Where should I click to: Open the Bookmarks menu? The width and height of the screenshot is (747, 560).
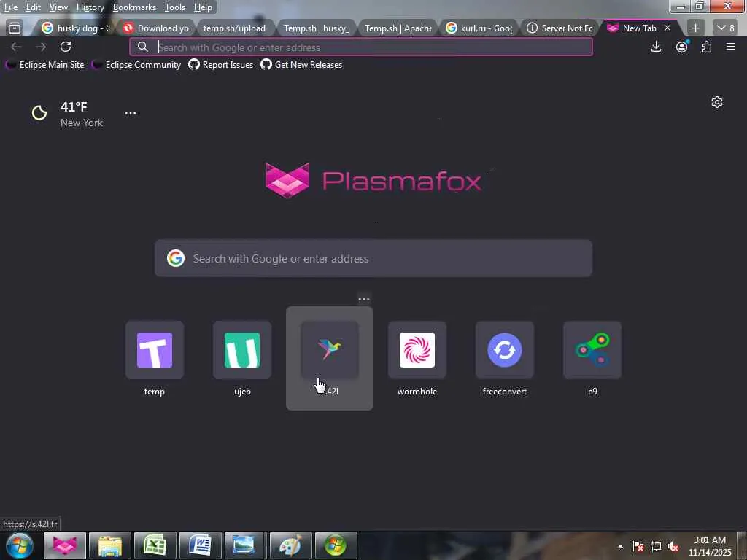[x=134, y=7]
